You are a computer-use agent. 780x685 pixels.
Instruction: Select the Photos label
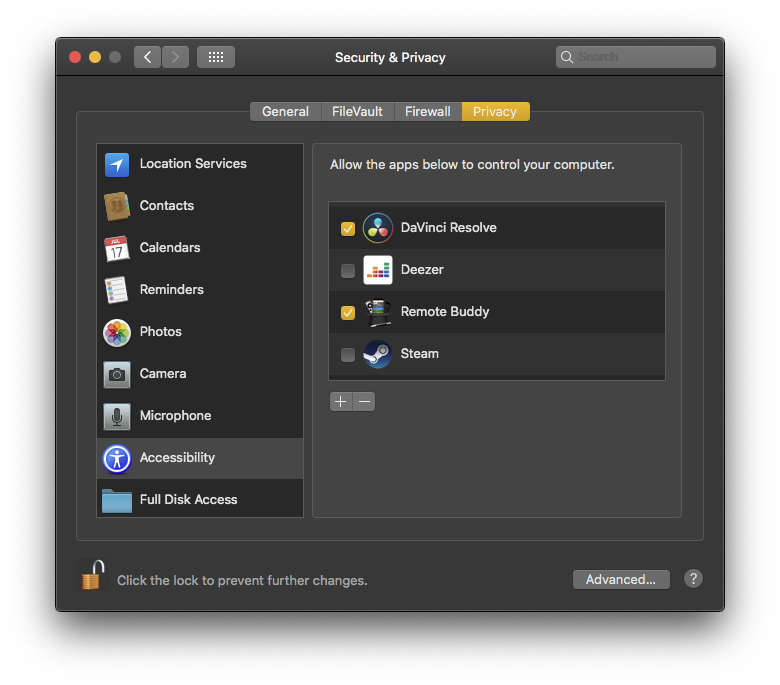pyautogui.click(x=161, y=331)
